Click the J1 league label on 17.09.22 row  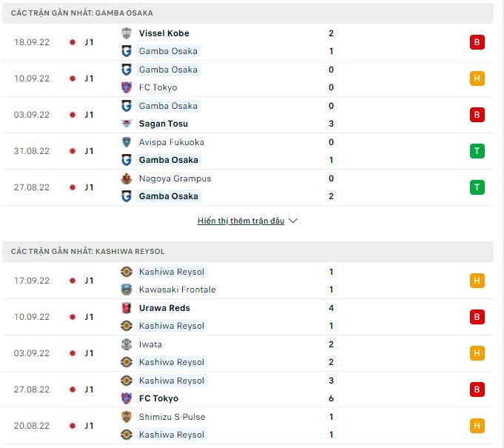pos(89,281)
